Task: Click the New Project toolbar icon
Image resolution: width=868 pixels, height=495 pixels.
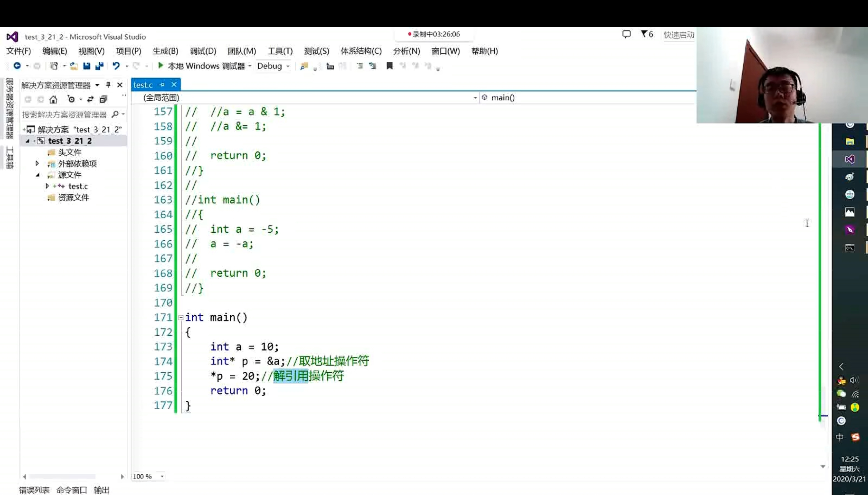Action: pos(54,66)
